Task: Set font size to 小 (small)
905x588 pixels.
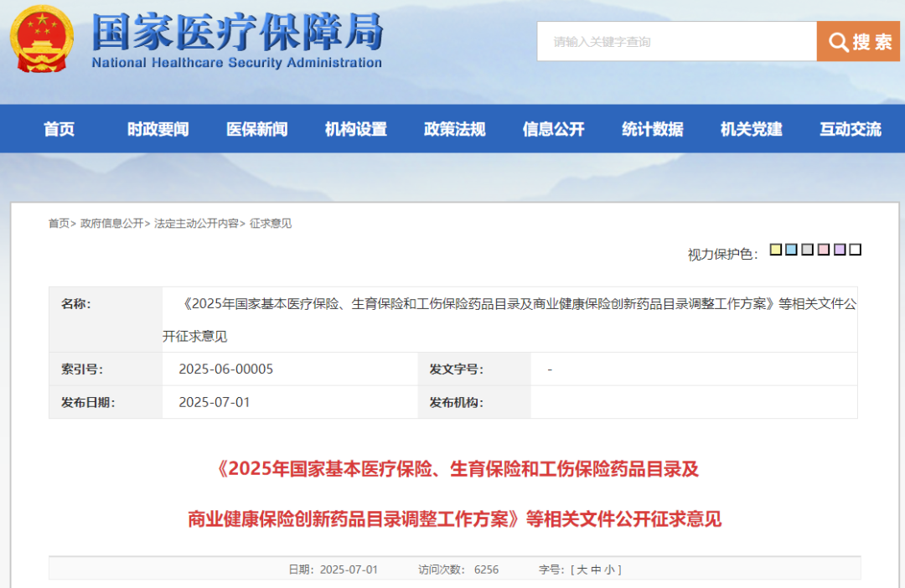Action: click(x=610, y=570)
